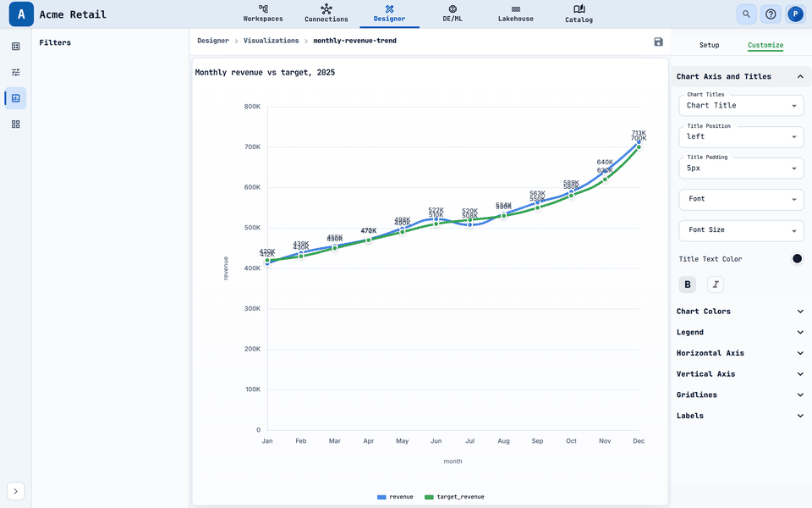Toggle the target_revenue legend series
Viewport: 812px width, 508px height.
pyautogui.click(x=454, y=497)
